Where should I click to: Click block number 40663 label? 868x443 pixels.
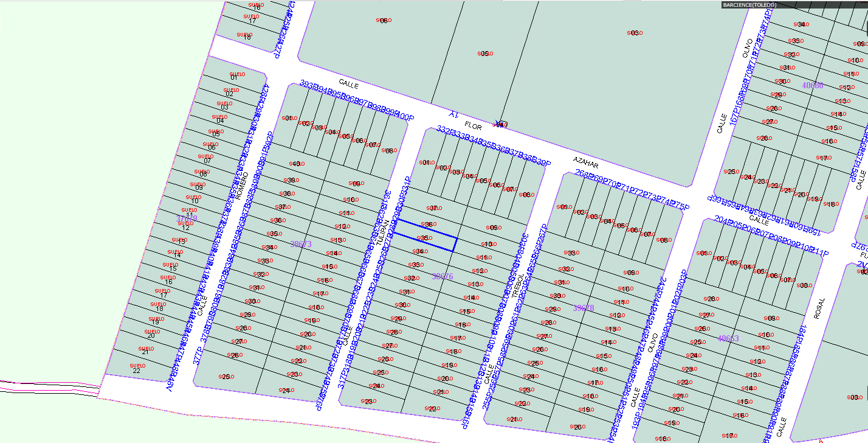(728, 338)
